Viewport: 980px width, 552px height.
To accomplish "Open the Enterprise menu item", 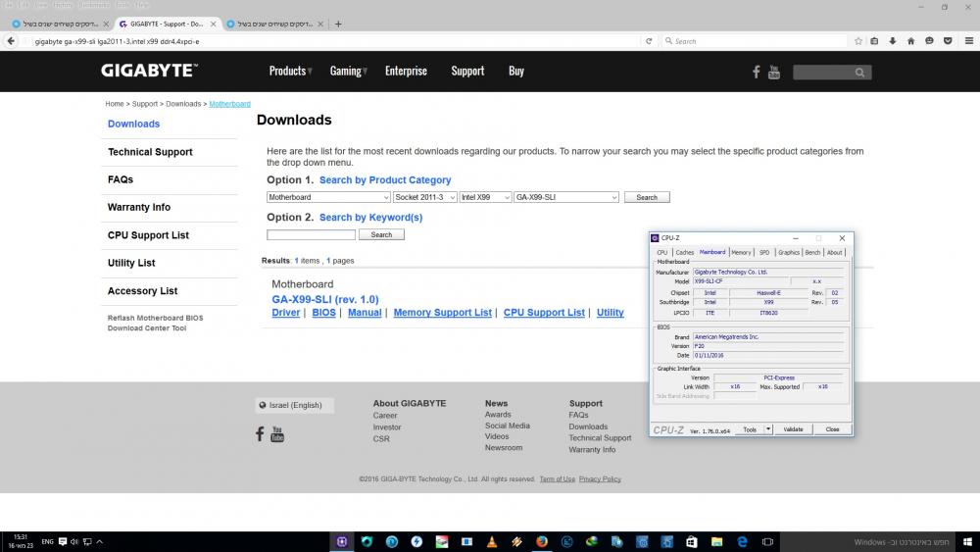I will (x=406, y=72).
